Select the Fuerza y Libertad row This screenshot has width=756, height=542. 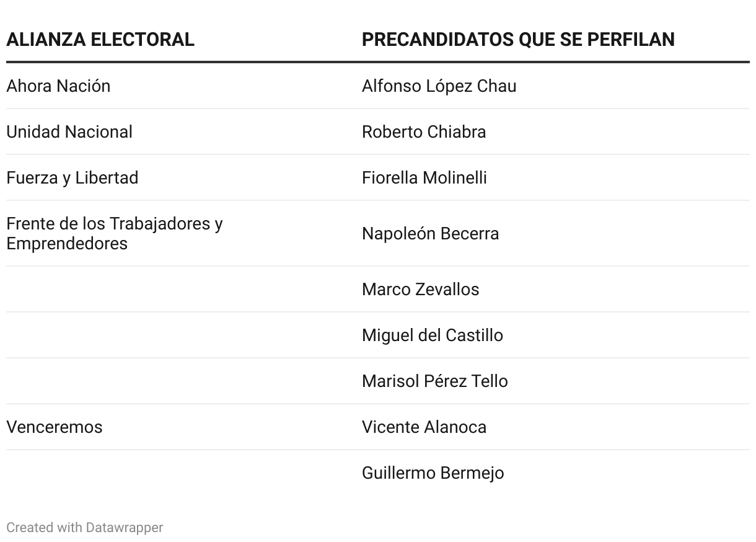[x=378, y=177]
